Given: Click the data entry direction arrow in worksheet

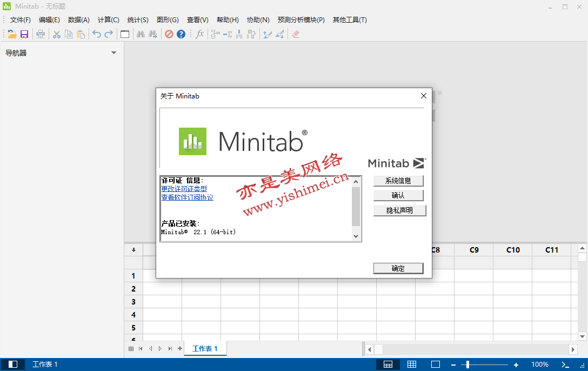Looking at the screenshot, I should point(133,250).
